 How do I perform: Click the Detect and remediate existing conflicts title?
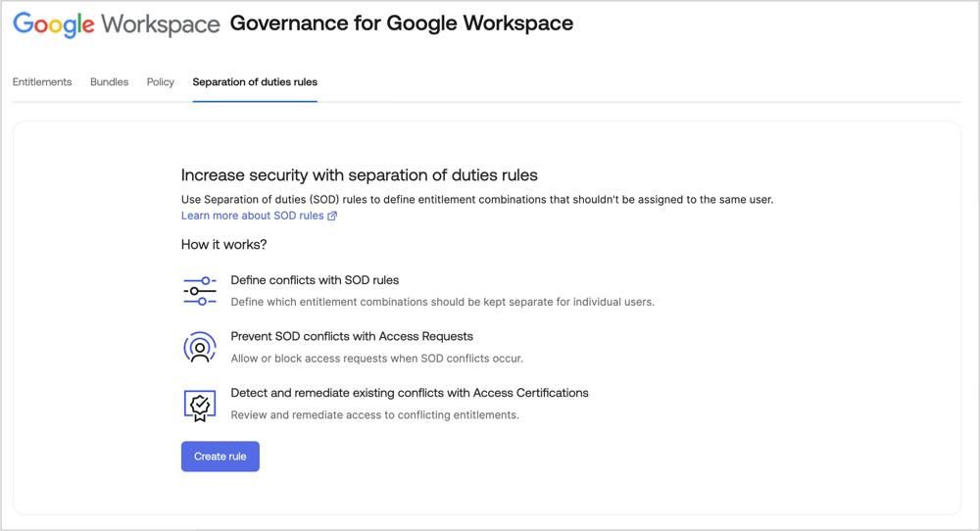410,393
